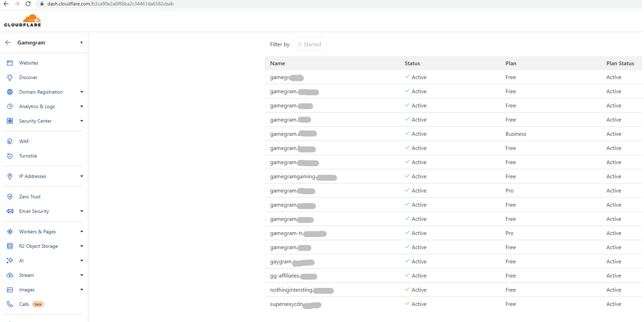Click the IP Addresses pin icon
Image resolution: width=644 pixels, height=322 pixels.
(10, 176)
